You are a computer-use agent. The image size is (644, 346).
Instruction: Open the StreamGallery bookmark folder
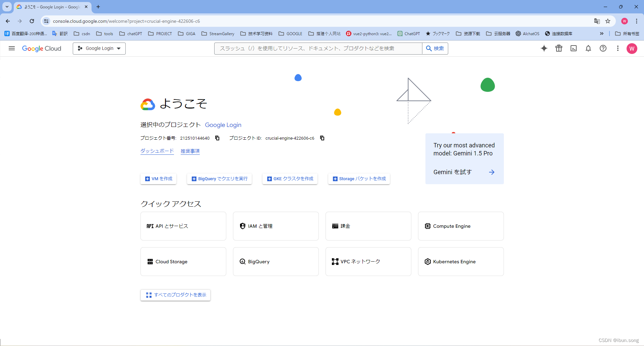coord(218,33)
